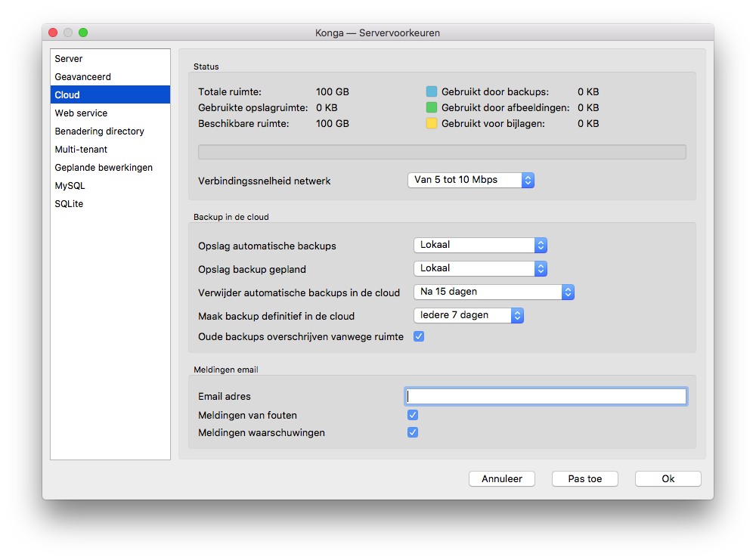
Task: Toggle Oude backups overschrijven checkbox
Action: [x=419, y=336]
